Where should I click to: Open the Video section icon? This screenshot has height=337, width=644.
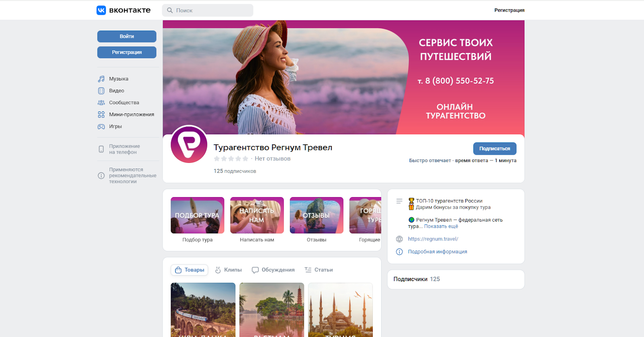point(101,91)
